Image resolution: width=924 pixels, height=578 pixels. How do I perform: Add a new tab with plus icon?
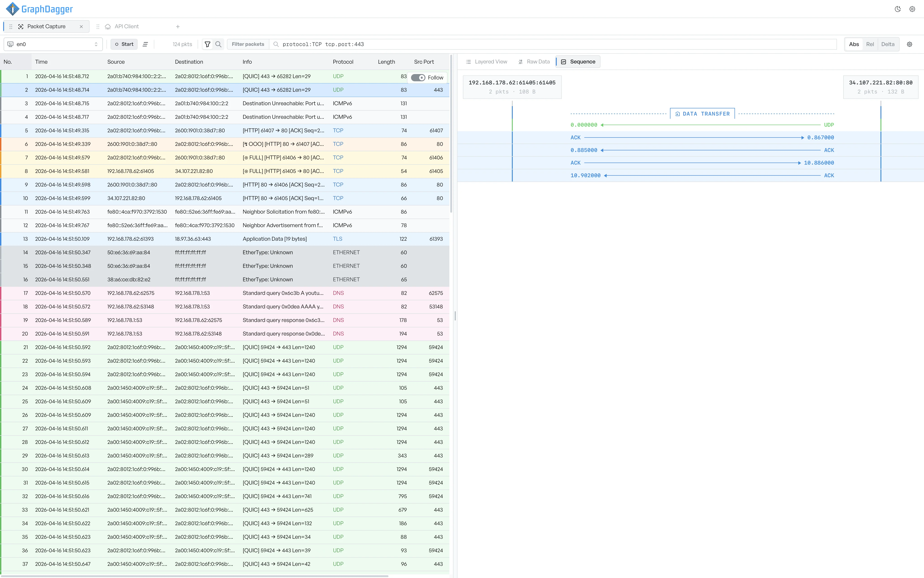[178, 26]
